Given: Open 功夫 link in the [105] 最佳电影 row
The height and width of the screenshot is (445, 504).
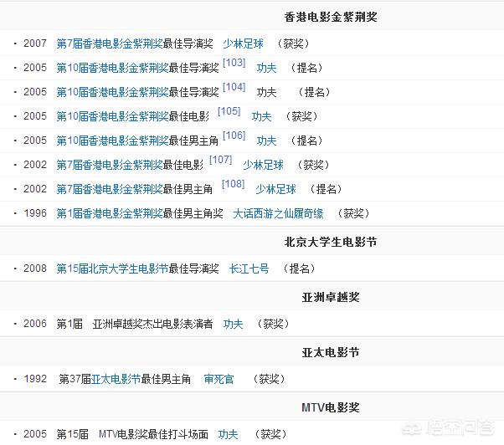Looking at the screenshot, I should pos(261,116).
